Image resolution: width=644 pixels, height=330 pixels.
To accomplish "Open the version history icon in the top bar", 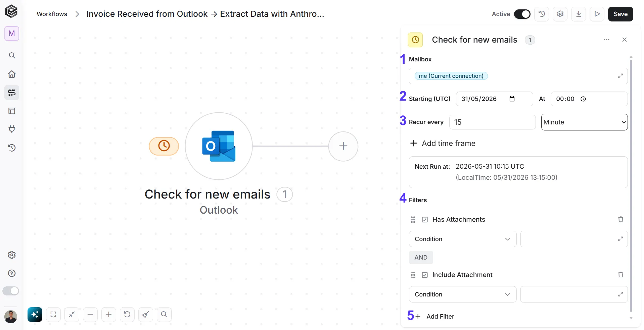I will click(542, 14).
